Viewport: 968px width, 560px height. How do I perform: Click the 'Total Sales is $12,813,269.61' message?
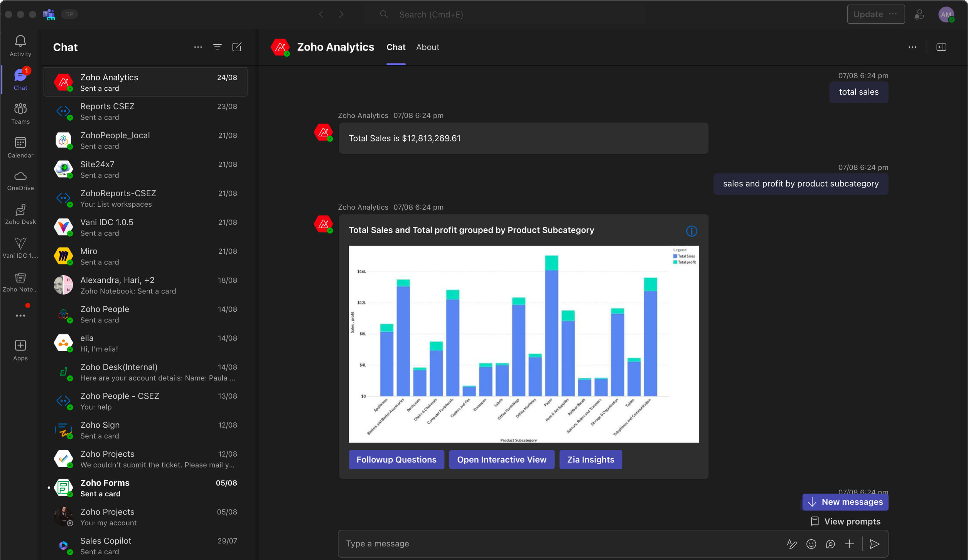pyautogui.click(x=523, y=138)
